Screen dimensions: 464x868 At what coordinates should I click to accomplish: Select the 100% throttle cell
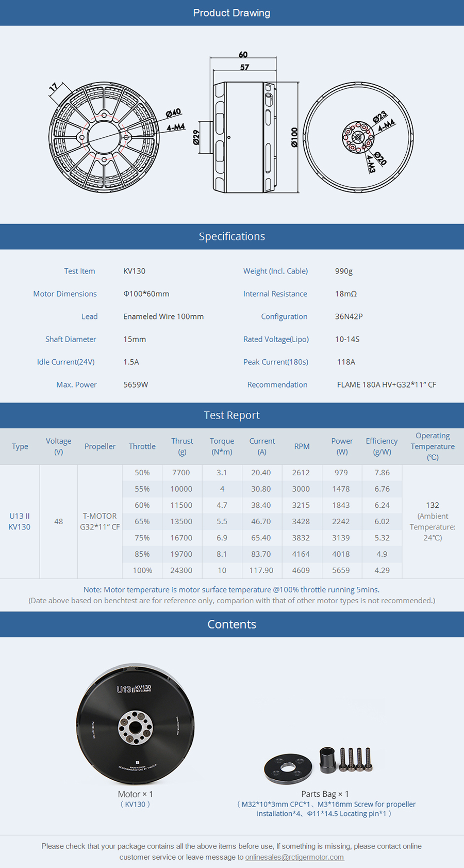[x=142, y=570]
